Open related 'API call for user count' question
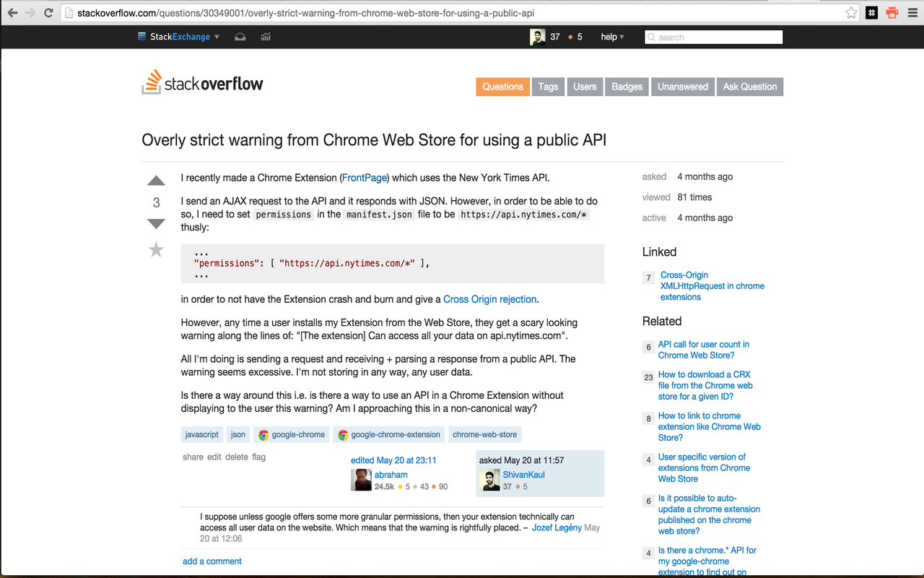This screenshot has height=578, width=924. point(704,350)
